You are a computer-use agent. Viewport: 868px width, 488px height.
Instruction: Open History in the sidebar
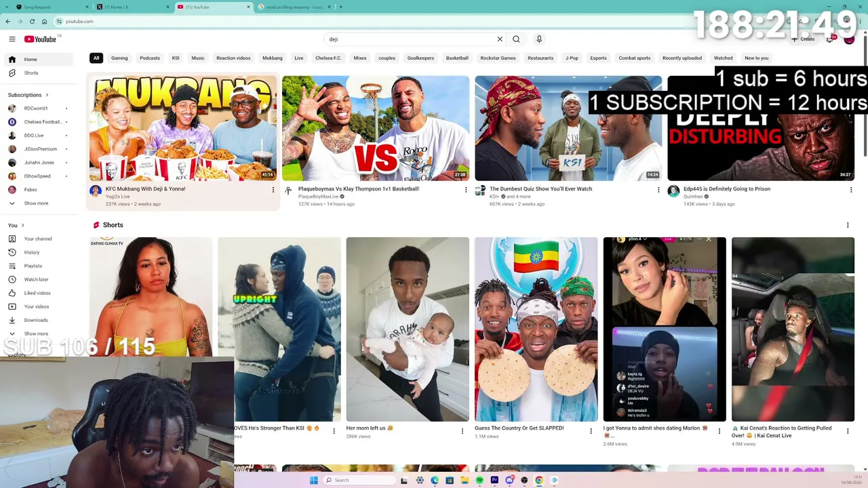click(x=39, y=252)
